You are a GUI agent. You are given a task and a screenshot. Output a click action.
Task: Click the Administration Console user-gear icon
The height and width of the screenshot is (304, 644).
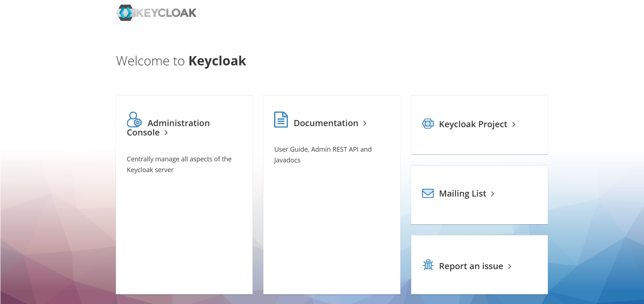click(x=134, y=119)
